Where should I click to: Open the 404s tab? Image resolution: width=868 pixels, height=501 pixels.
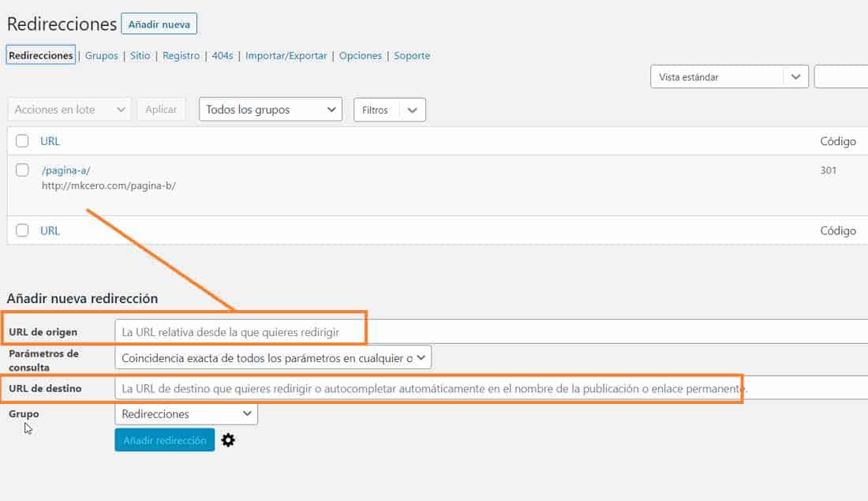coord(223,56)
